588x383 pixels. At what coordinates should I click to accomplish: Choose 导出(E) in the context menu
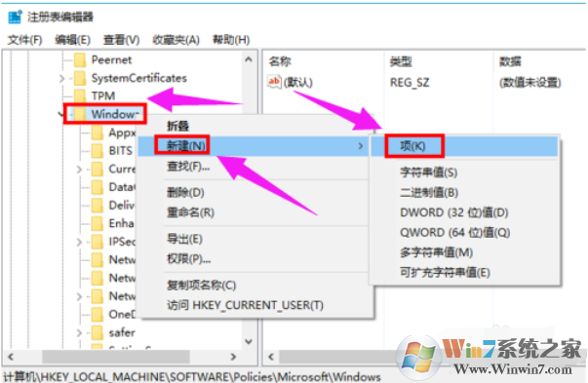click(255, 239)
